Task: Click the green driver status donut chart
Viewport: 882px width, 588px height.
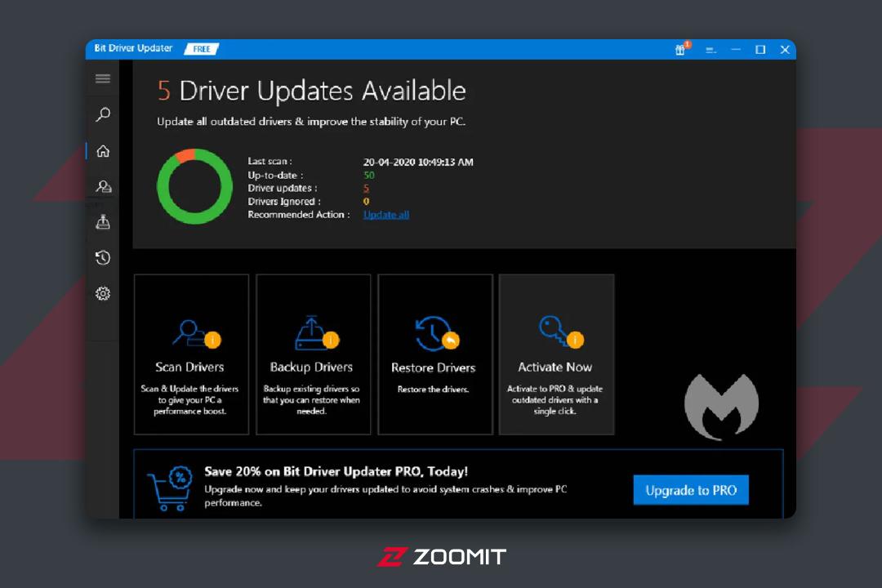Action: coord(194,186)
